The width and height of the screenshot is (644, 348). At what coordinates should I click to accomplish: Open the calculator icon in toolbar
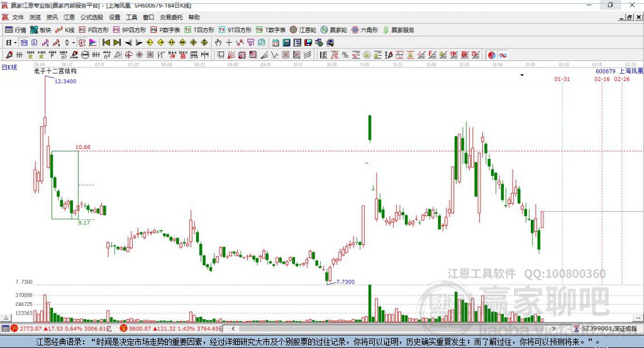click(x=286, y=43)
